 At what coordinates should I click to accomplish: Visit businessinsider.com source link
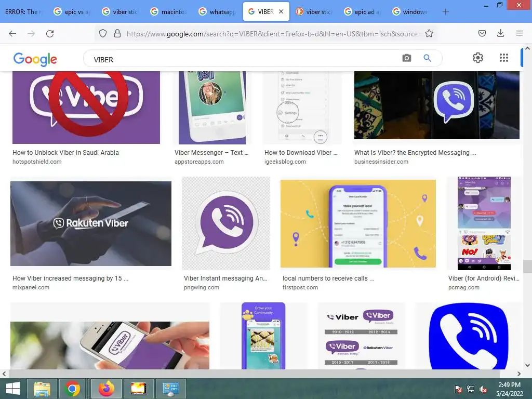pyautogui.click(x=381, y=162)
